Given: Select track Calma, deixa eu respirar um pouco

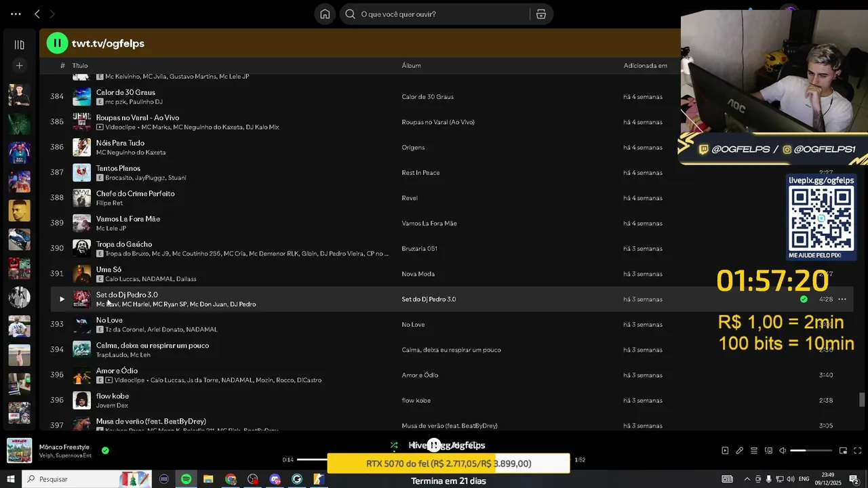Looking at the screenshot, I should point(153,345).
